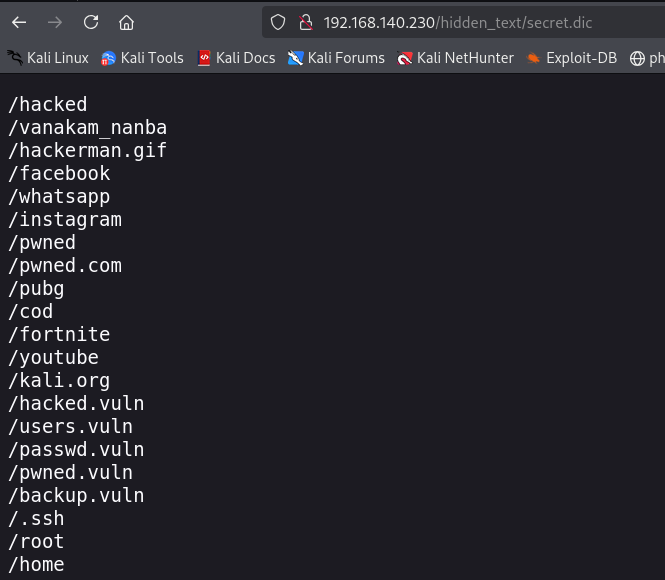Click the shield tracking protection icon
This screenshot has width=665, height=580.
[279, 22]
